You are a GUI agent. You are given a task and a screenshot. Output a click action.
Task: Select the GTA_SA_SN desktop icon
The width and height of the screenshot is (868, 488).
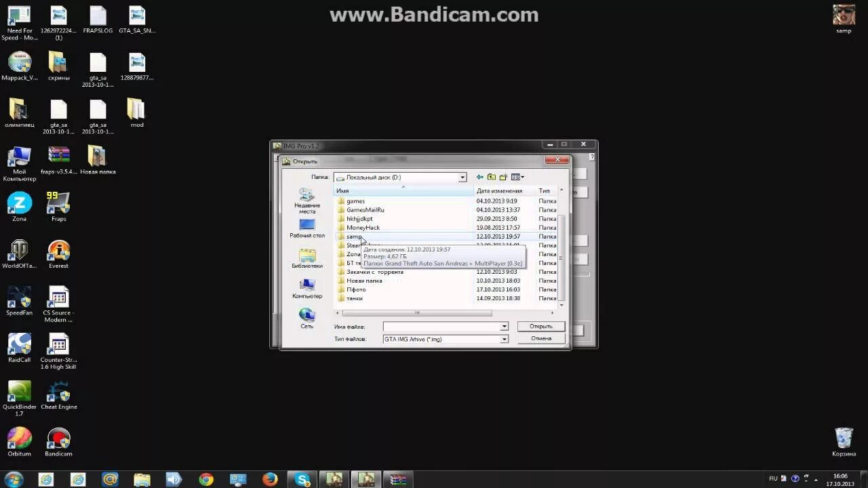click(137, 20)
